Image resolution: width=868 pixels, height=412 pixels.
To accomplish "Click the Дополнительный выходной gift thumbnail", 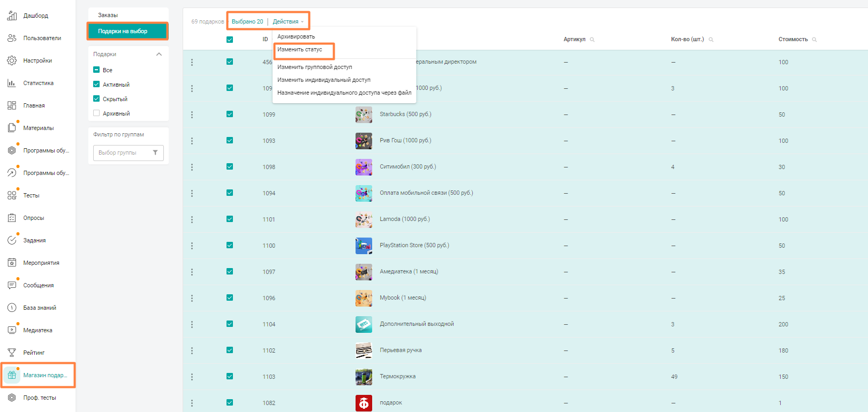I will pos(364,324).
